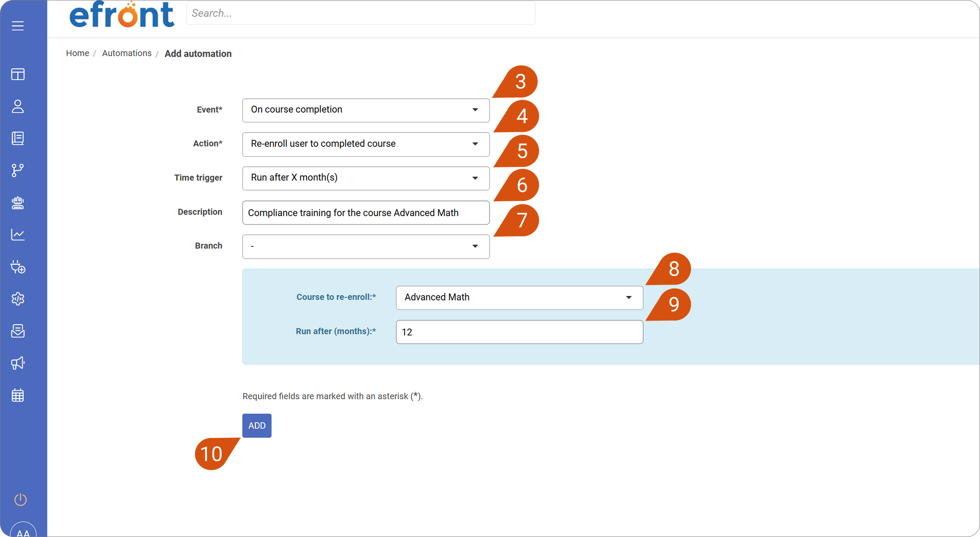The image size is (980, 537).
Task: Go to Automations breadcrumb link
Action: pos(127,53)
